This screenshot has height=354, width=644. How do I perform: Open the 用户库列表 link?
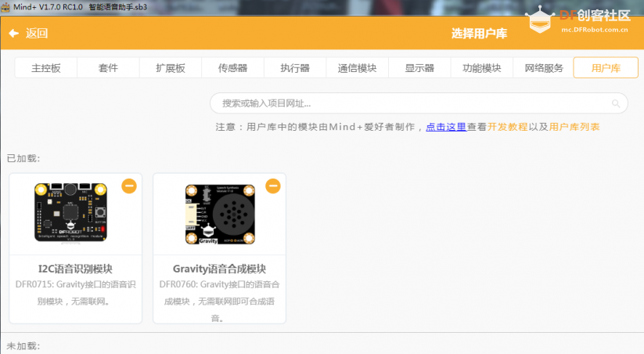click(574, 127)
